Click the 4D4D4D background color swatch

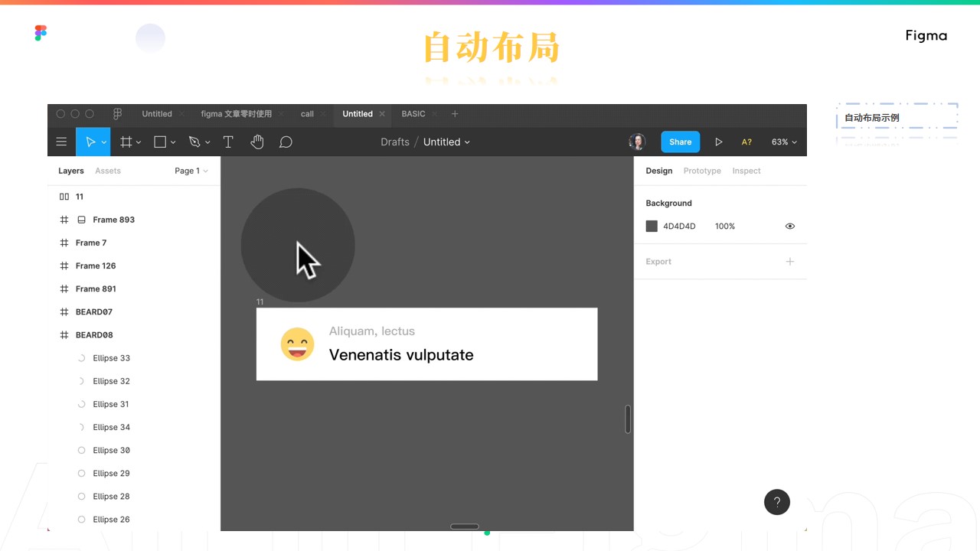(x=652, y=227)
